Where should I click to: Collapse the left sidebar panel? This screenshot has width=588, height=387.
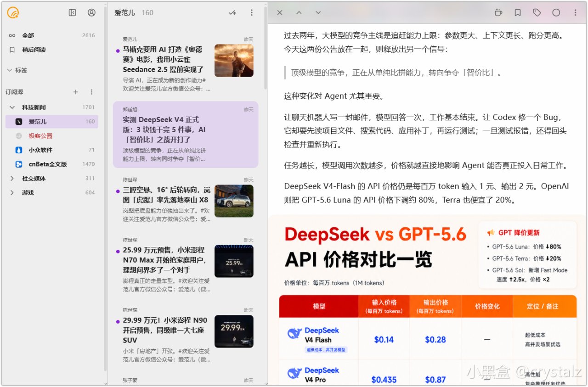point(72,13)
